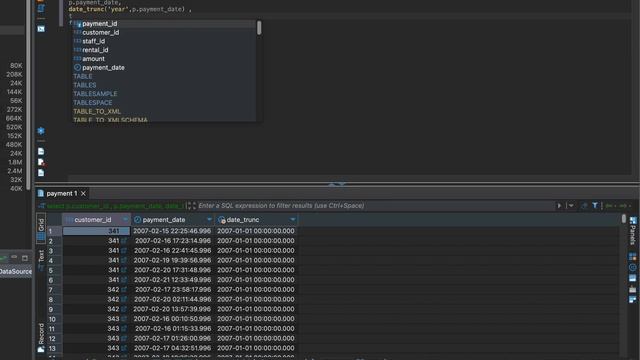Open foreign key link icon in row 10
Viewport: 640px width, 360px height.
click(x=124, y=319)
